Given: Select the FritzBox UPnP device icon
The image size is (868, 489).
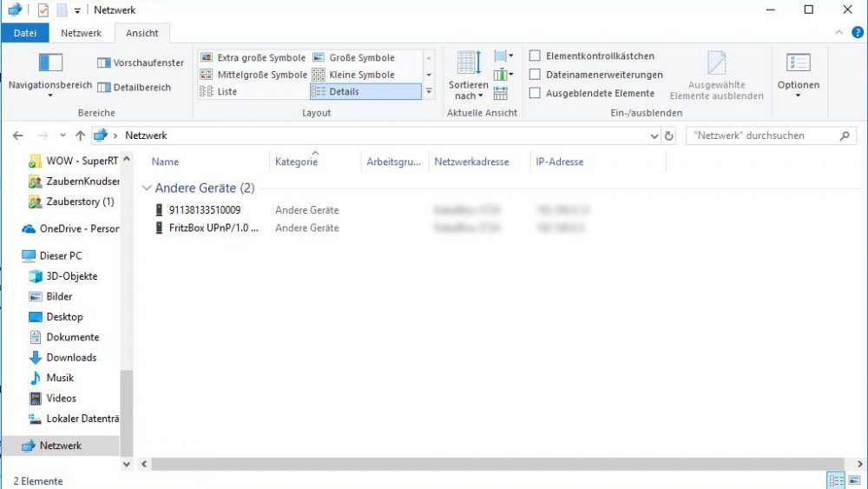Looking at the screenshot, I should pos(159,228).
